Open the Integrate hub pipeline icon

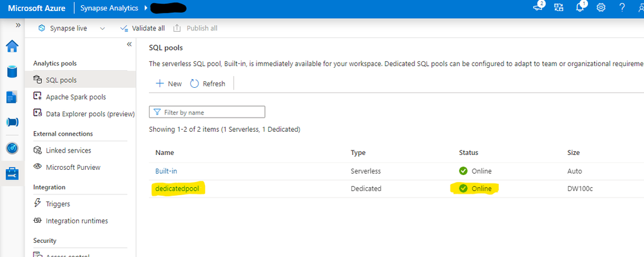pos(12,122)
